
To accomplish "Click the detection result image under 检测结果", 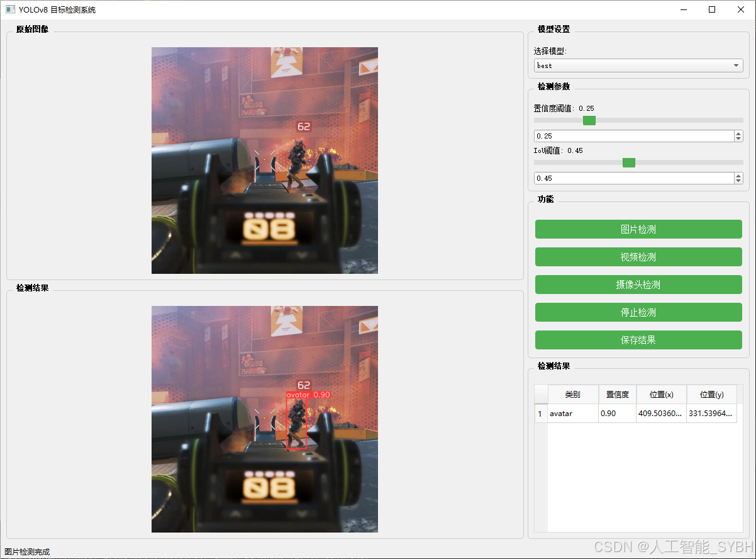I will pos(265,419).
